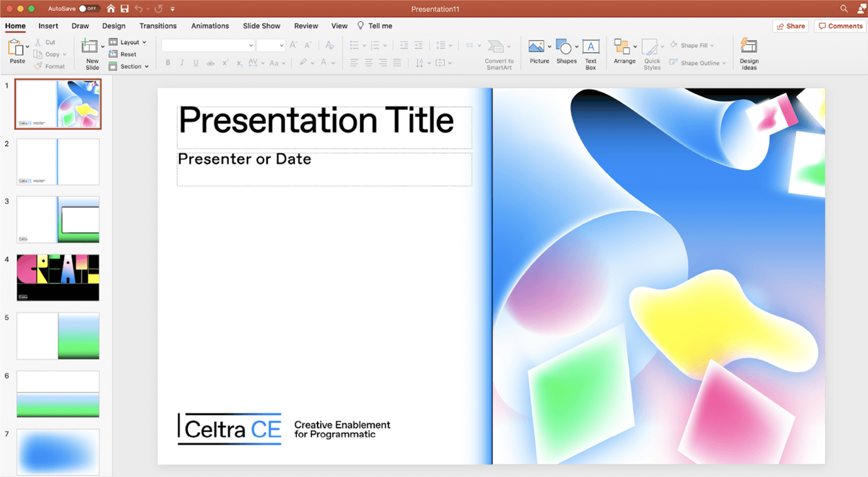Open the Shapes gallery
The width and height of the screenshot is (868, 477).
(x=564, y=47)
